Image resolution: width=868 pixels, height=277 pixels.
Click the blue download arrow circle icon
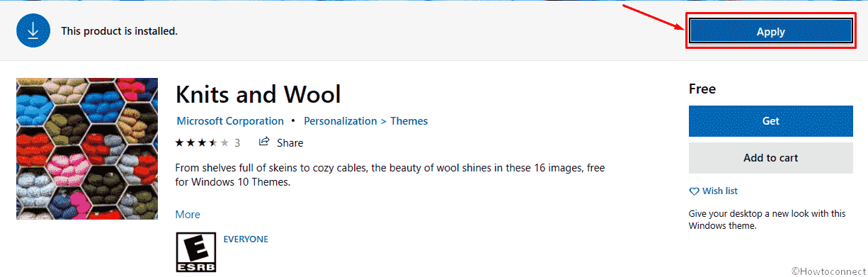point(33,31)
